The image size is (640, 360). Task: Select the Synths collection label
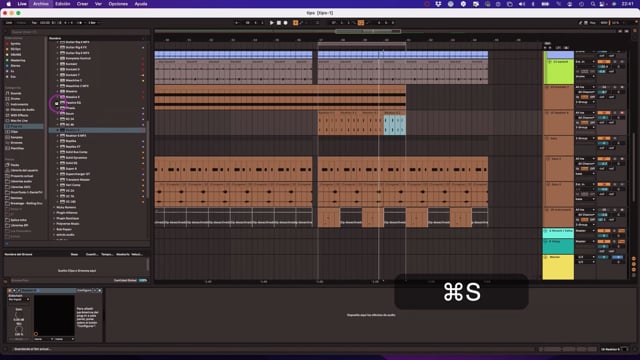16,44
